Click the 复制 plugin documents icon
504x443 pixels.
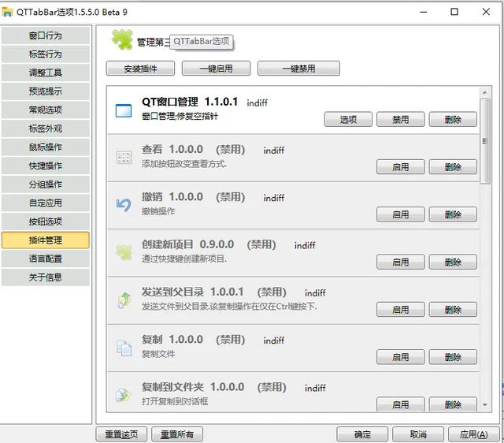click(124, 348)
